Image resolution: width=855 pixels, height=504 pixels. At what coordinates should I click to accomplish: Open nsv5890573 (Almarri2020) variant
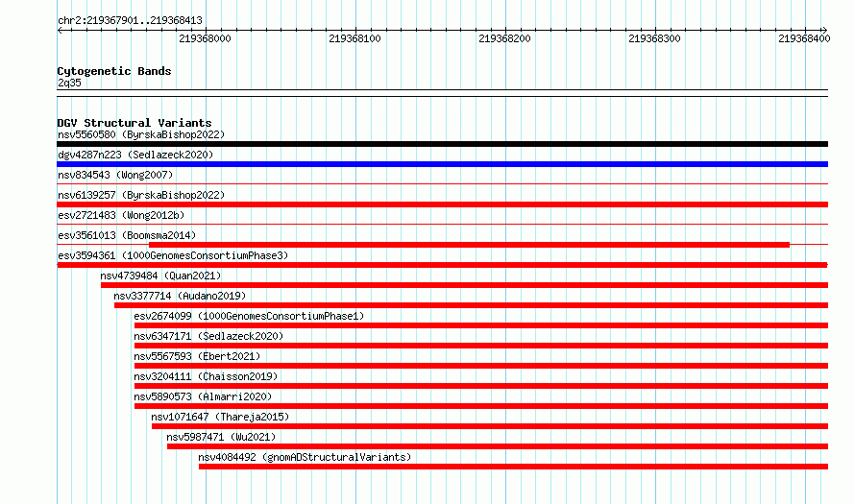(x=203, y=396)
